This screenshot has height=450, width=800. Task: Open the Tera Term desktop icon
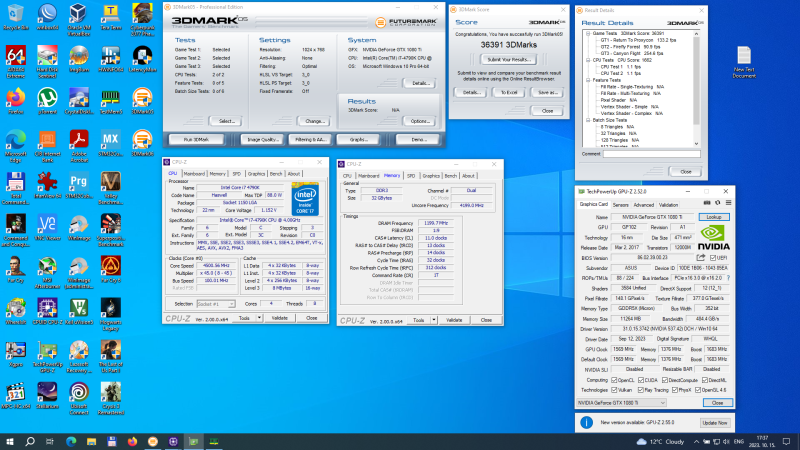pos(110,17)
